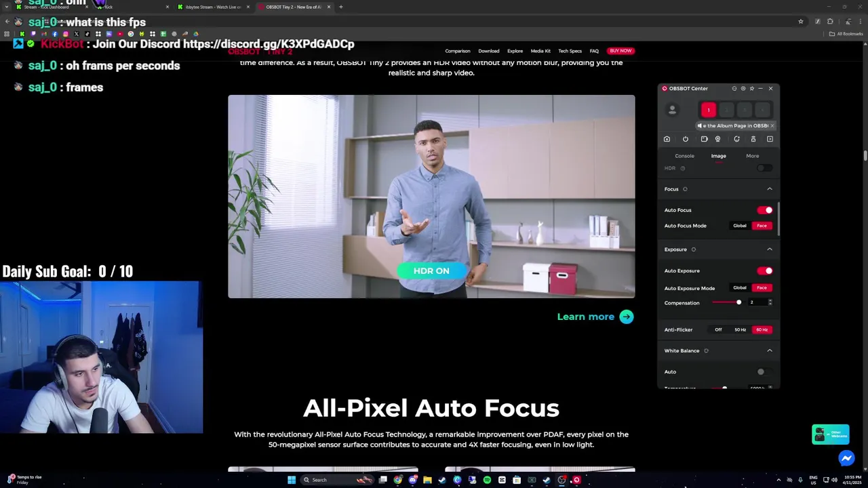Click the HDR ON button on the video

click(431, 270)
